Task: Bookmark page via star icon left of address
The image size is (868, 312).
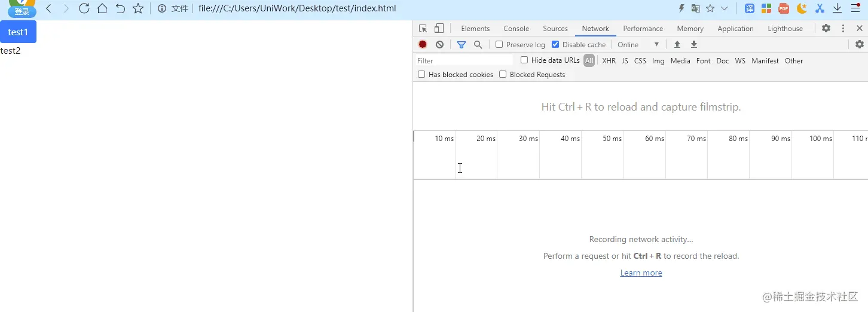Action: pyautogui.click(x=138, y=8)
